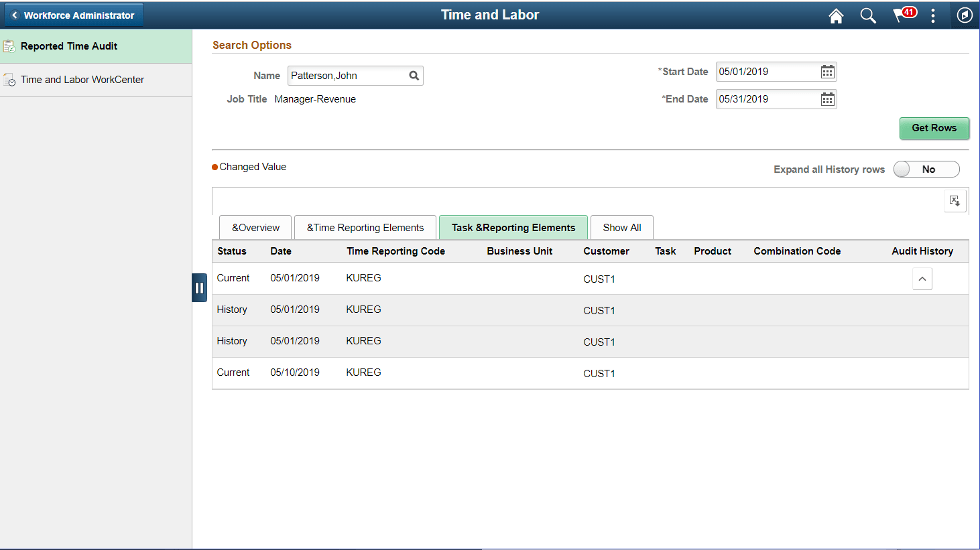Open the global Search magnifier
This screenshot has width=980, height=550.
(x=867, y=15)
